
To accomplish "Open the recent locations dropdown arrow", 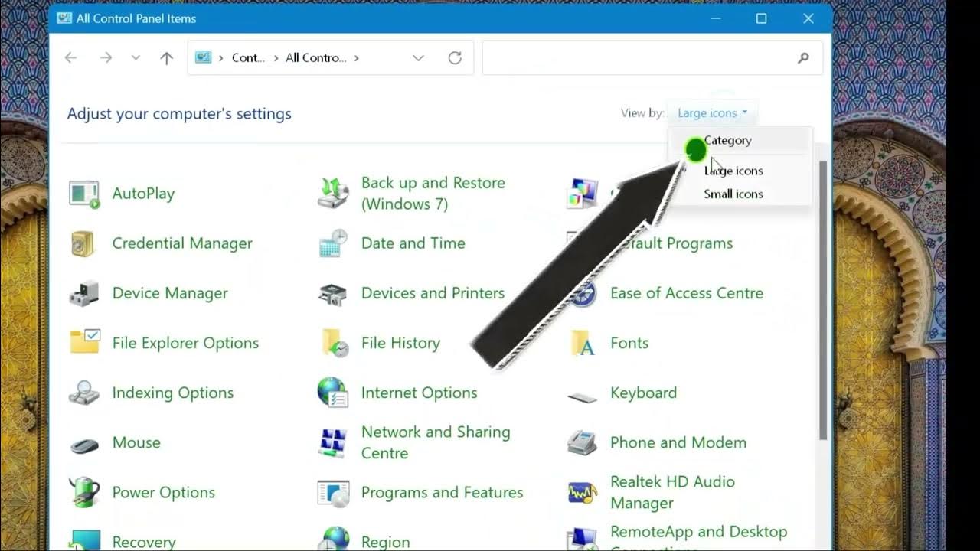I will pos(136,57).
